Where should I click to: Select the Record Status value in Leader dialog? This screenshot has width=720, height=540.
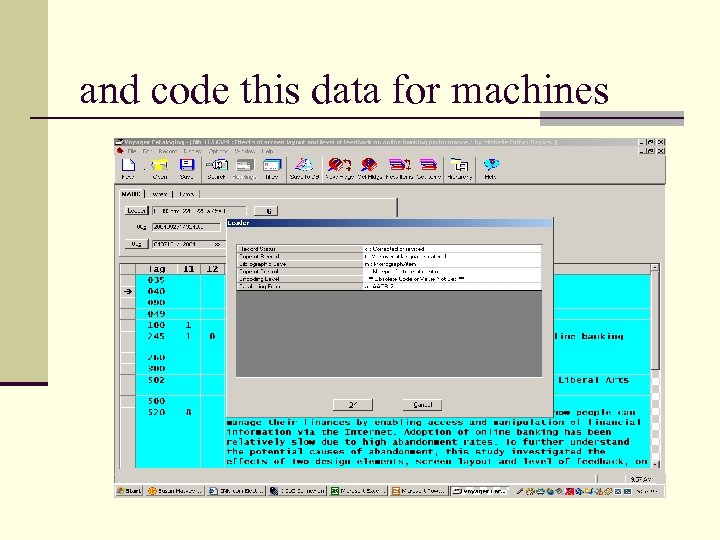pyautogui.click(x=452, y=249)
